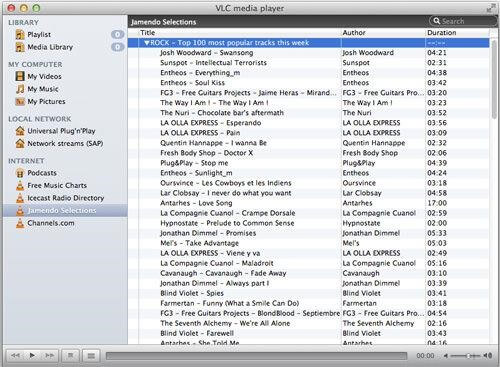500x367 pixels.
Task: Select LA OLLA EXPRESS – Viene y va
Action: point(210,253)
